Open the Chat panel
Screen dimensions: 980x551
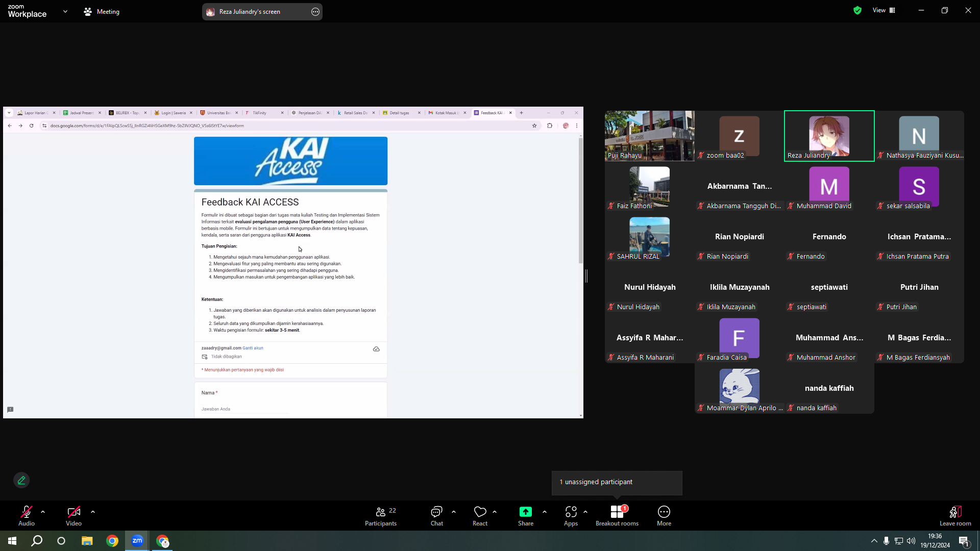click(436, 516)
